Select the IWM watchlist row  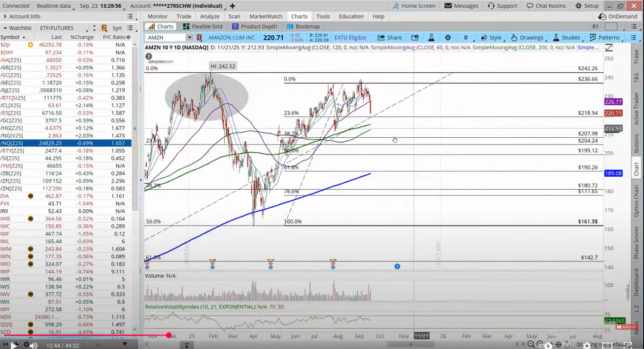click(66, 249)
